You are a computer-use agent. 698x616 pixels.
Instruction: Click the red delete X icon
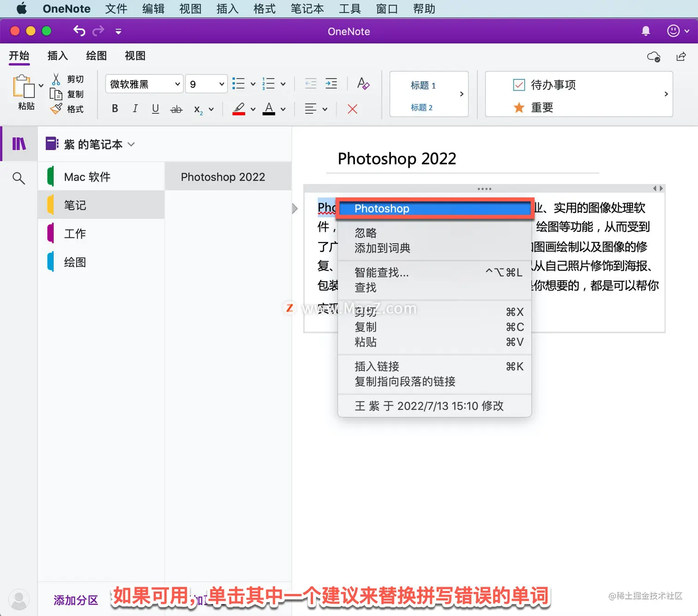(352, 109)
